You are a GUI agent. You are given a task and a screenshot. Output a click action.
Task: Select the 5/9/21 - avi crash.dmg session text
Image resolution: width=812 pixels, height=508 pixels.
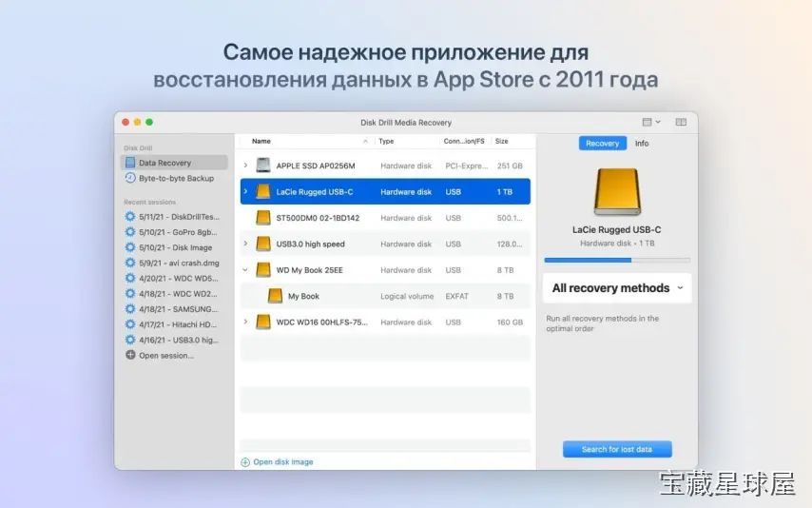[x=179, y=263]
